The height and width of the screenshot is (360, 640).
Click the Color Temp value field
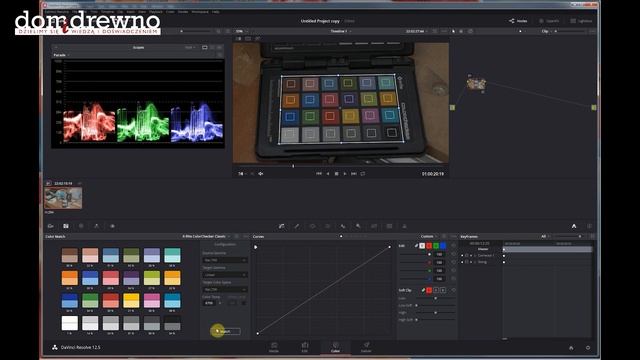point(209,303)
